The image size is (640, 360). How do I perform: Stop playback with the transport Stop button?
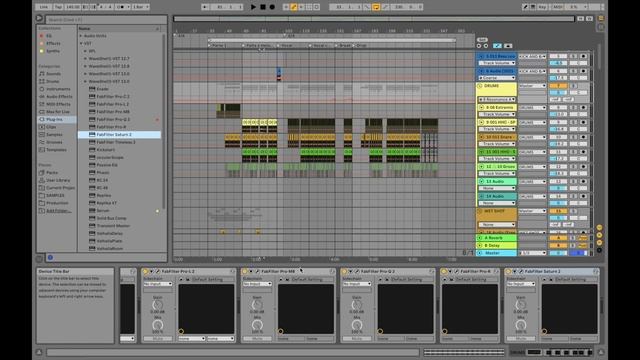point(263,7)
